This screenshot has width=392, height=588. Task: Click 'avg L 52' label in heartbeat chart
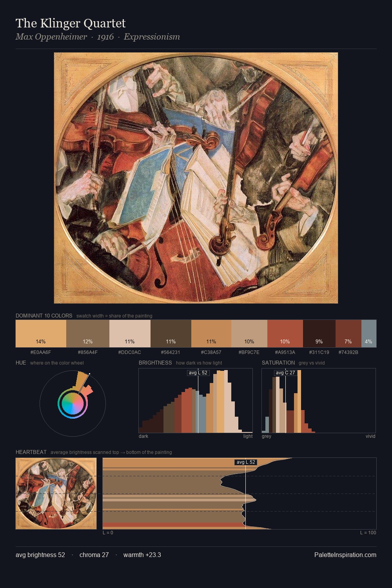point(246,462)
